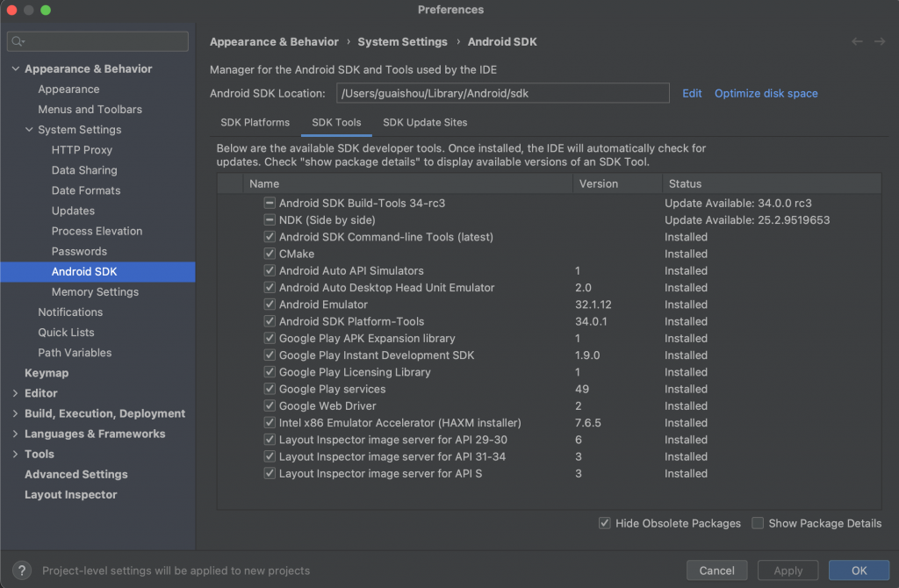This screenshot has width=899, height=588.
Task: Uncheck Android Auto API Simulators
Action: pyautogui.click(x=270, y=270)
